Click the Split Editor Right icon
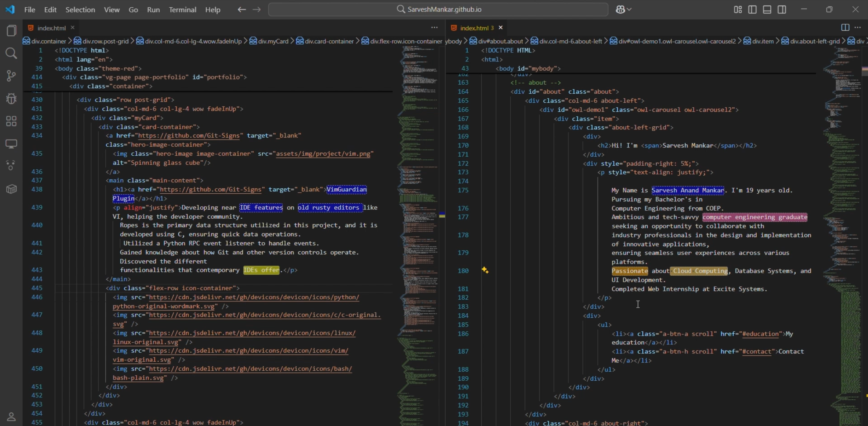868x426 pixels. point(845,28)
